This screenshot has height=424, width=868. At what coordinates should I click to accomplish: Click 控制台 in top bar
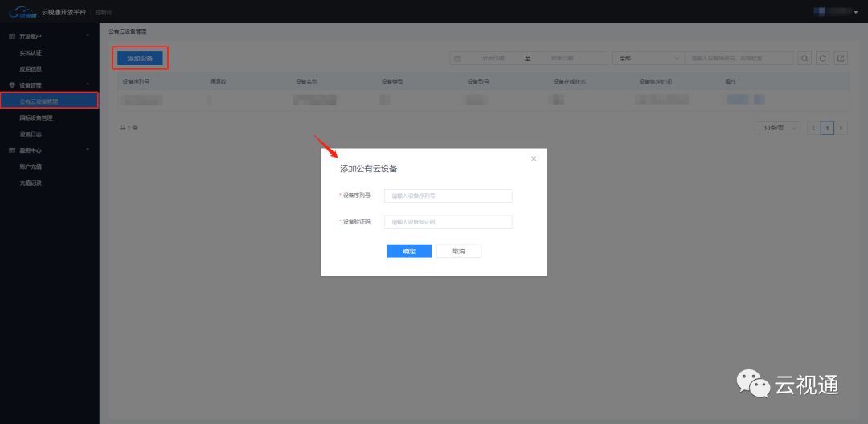tap(103, 12)
